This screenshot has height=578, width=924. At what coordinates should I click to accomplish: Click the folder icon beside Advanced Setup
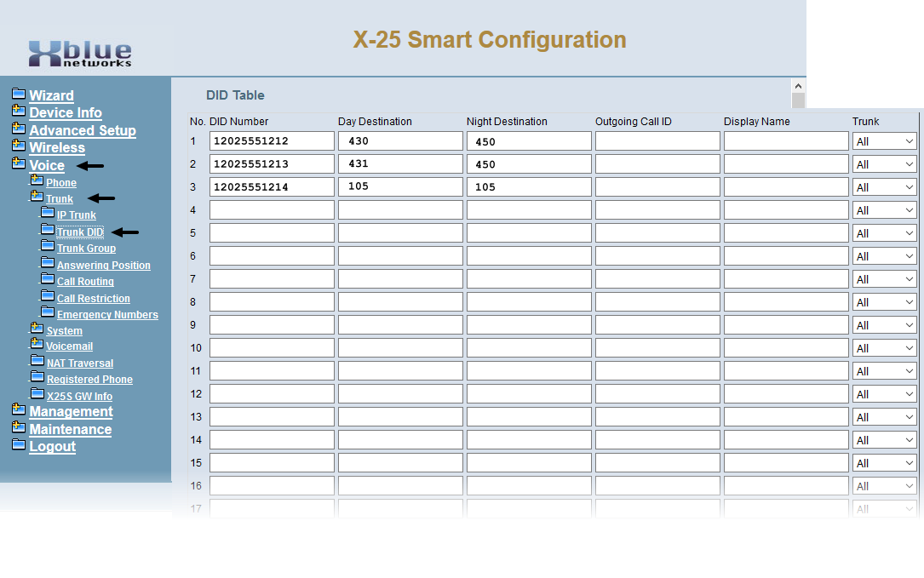coord(19,129)
